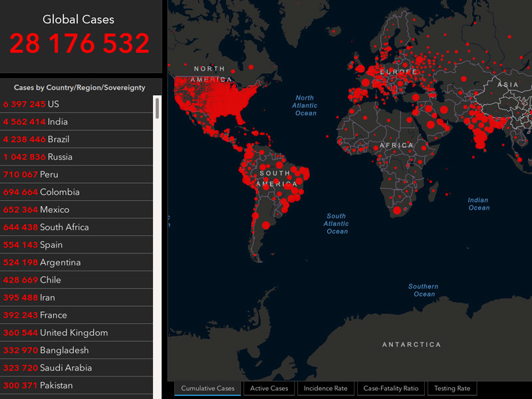Choose South Africa from the list
Screen dimensions: 532x399
pyautogui.click(x=76, y=227)
